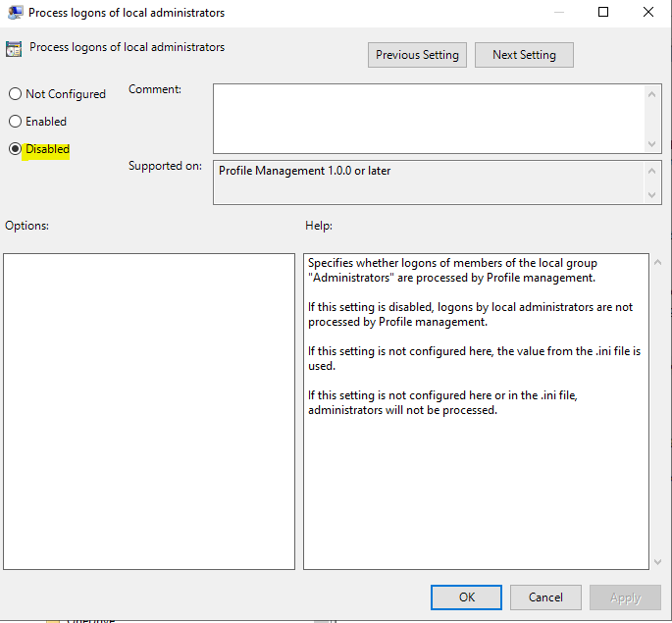Minimize the policy settings window
Image resolution: width=672 pixels, height=623 pixels.
[558, 13]
